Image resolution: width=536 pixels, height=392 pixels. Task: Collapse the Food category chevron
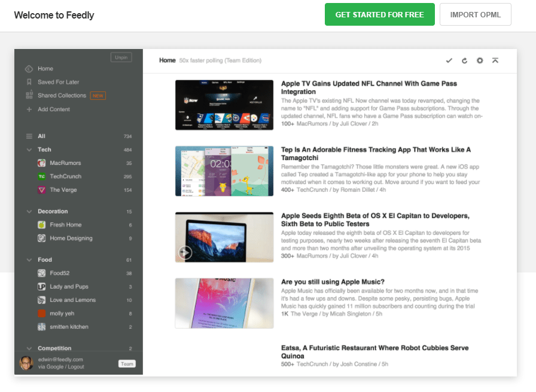[29, 260]
